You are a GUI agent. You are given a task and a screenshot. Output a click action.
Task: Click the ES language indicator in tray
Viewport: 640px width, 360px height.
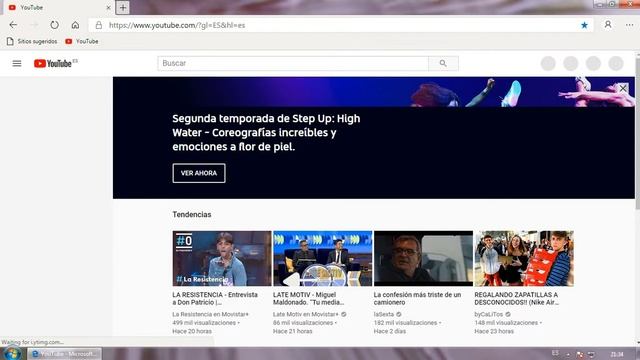click(x=555, y=353)
